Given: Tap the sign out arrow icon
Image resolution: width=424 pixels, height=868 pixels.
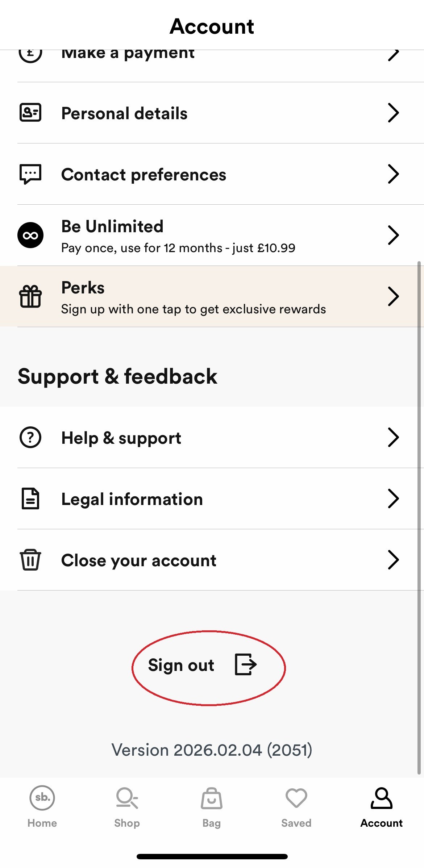Looking at the screenshot, I should [x=246, y=664].
